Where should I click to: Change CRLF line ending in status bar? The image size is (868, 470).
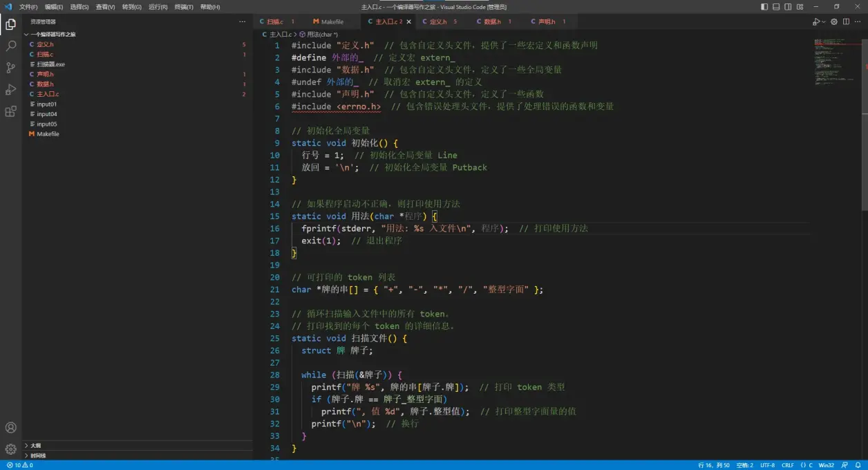[787, 465]
